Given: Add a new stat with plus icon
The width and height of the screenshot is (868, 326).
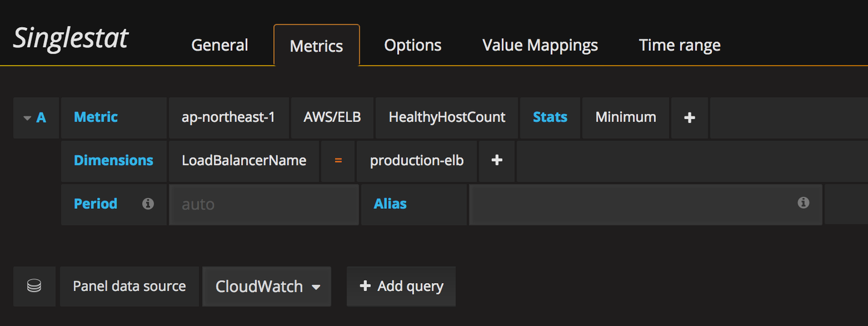Looking at the screenshot, I should 690,117.
